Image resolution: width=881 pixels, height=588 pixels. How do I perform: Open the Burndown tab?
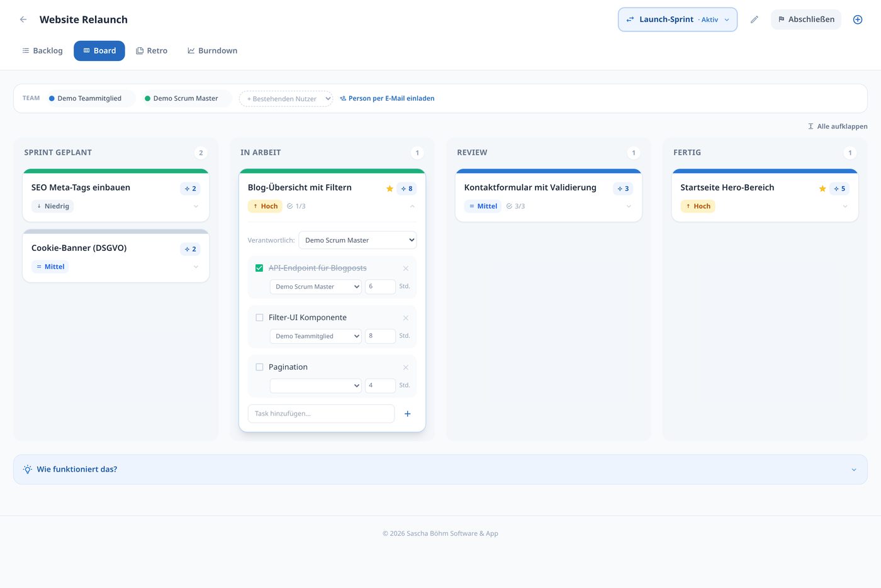click(212, 51)
